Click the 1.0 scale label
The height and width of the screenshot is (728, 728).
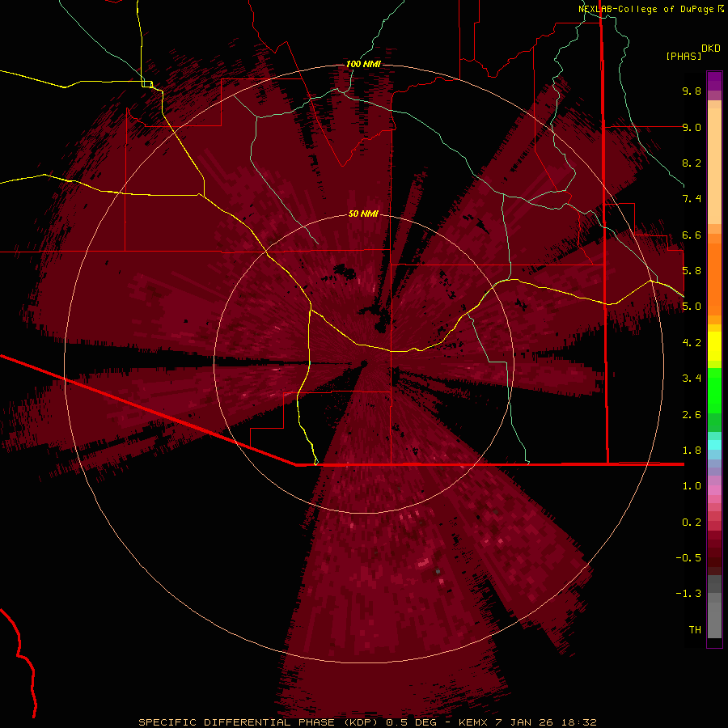(692, 486)
